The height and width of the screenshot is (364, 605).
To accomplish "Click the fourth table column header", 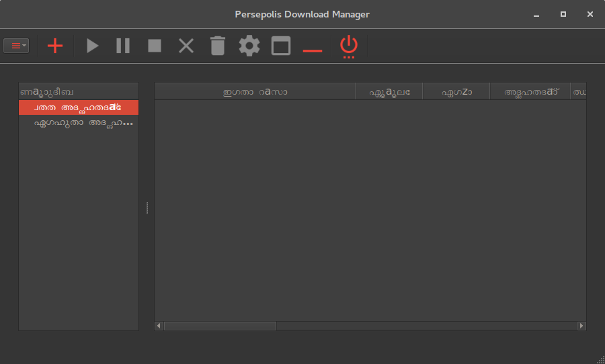I will tap(530, 92).
